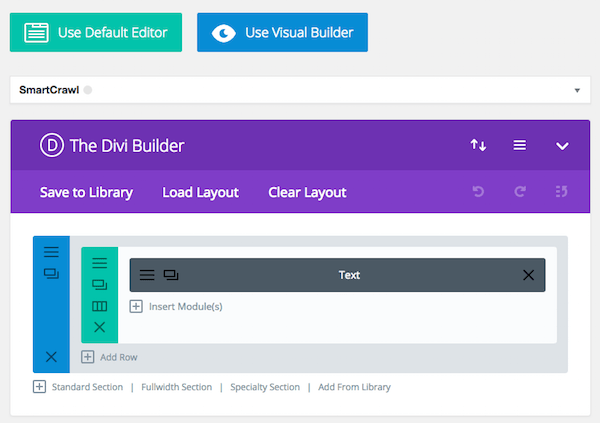Click the Divi logo icon
The width and height of the screenshot is (600, 423).
[x=52, y=145]
